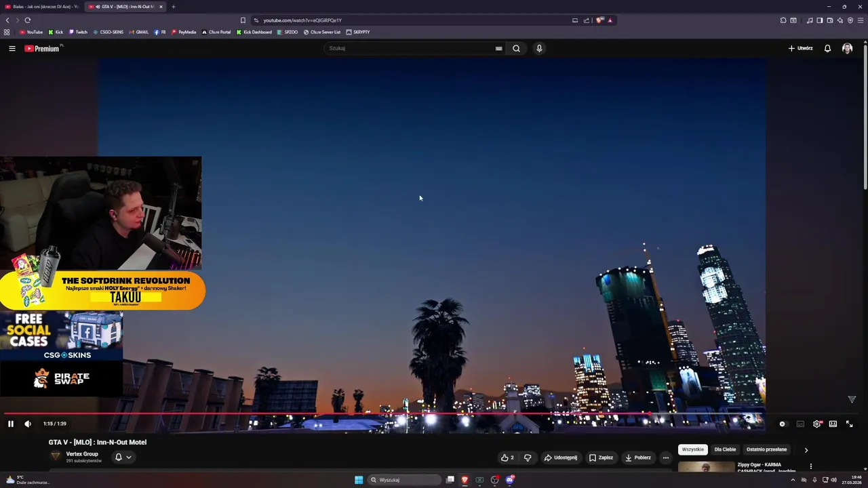Switch to the Białas browser tab
The image size is (868, 488).
click(41, 7)
